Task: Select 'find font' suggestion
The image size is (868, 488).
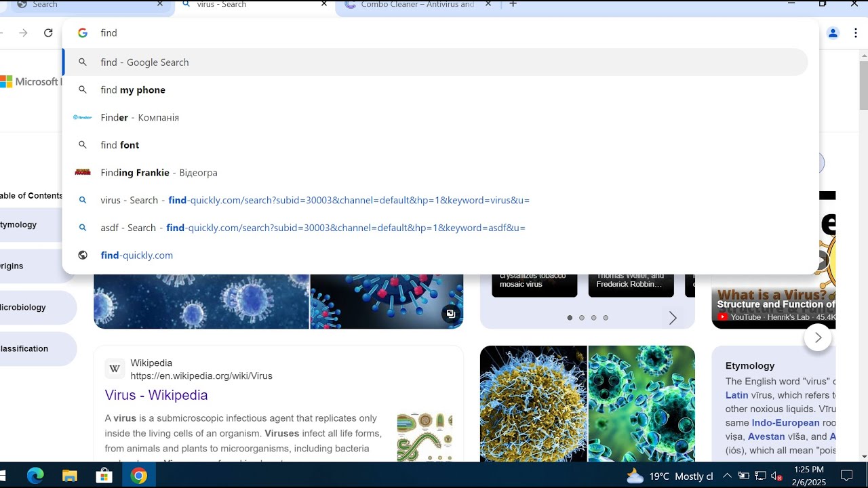Action: point(435,145)
